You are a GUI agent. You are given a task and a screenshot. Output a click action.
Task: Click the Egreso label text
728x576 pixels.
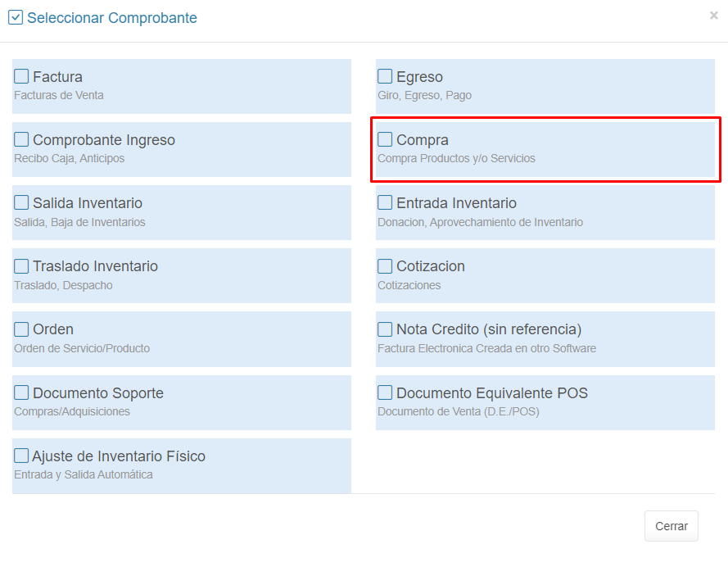(419, 77)
